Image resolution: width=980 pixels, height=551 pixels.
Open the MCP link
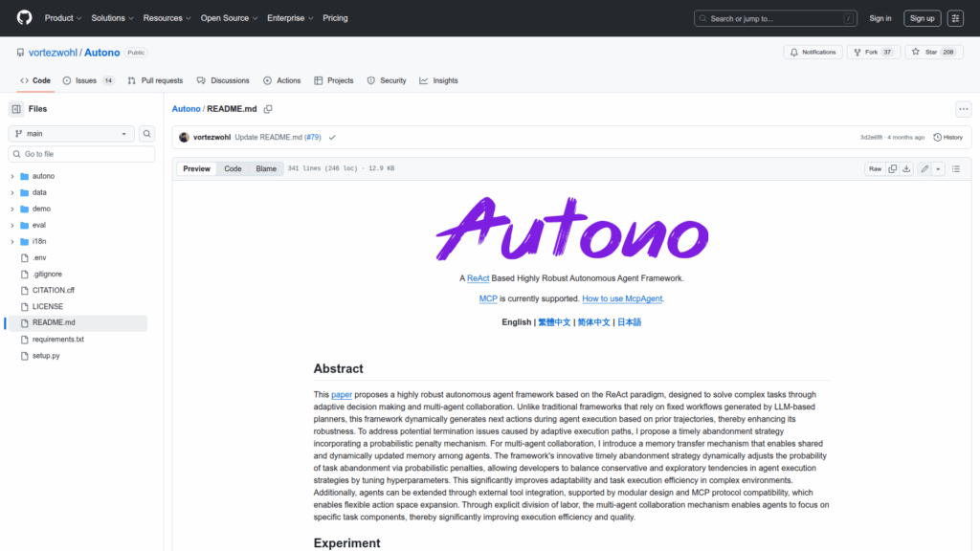point(488,298)
